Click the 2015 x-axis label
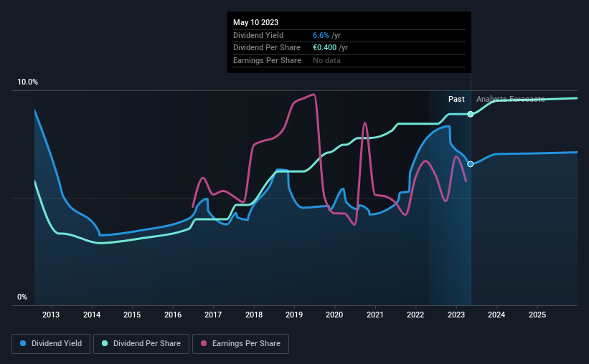 [x=132, y=315]
